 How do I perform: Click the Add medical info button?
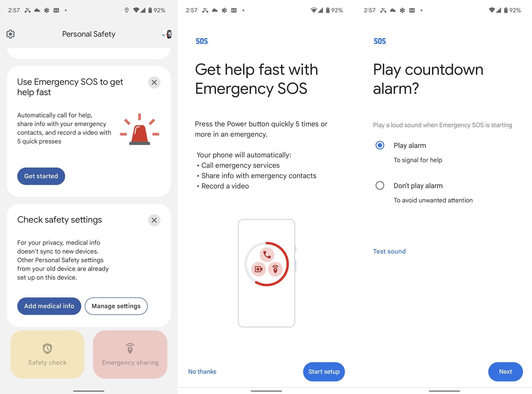(49, 305)
